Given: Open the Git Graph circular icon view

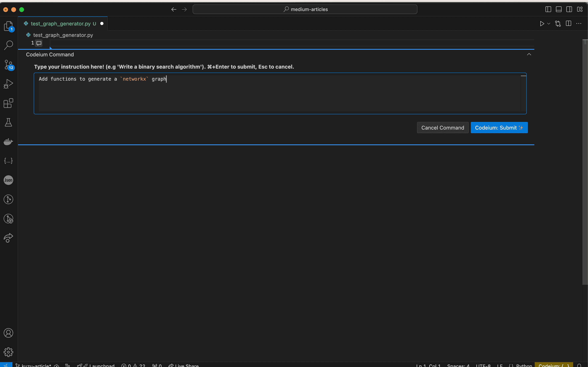Looking at the screenshot, I should 8,199.
